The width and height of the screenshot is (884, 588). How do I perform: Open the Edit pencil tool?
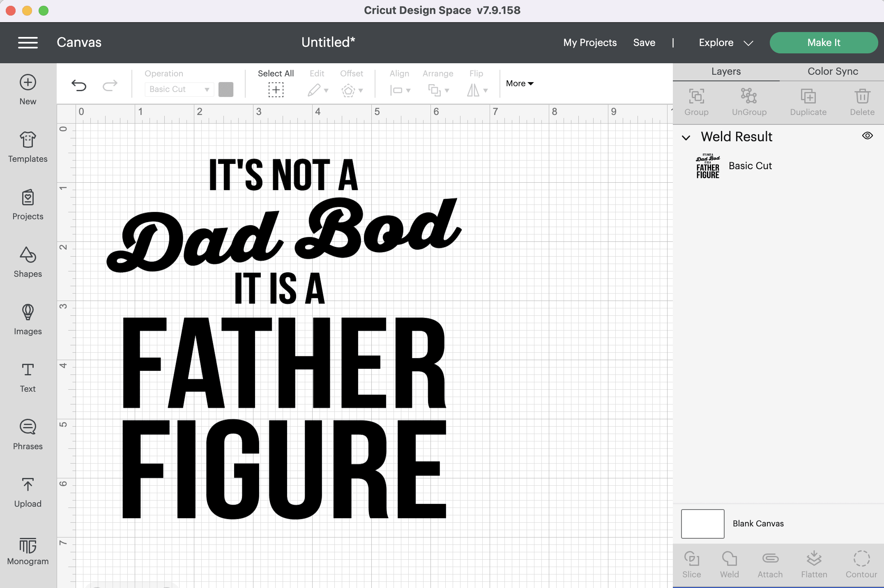click(314, 90)
